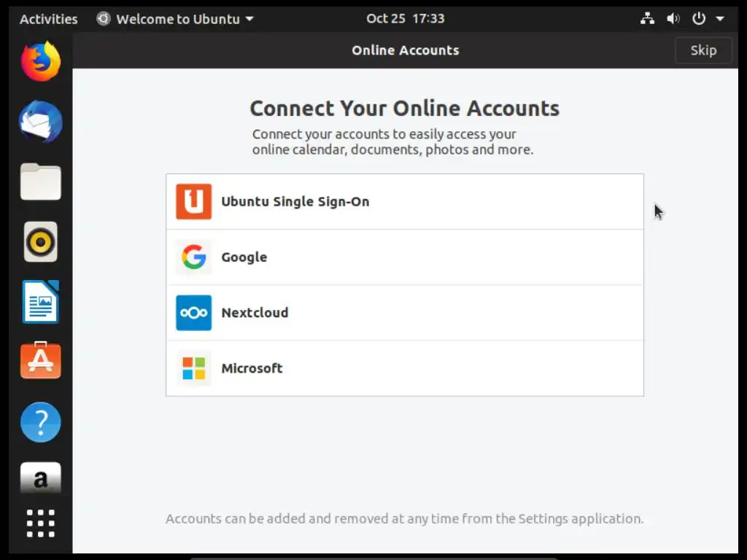Click the Nextcloud logo icon
Viewport: 747px width, 560px height.
tap(193, 313)
